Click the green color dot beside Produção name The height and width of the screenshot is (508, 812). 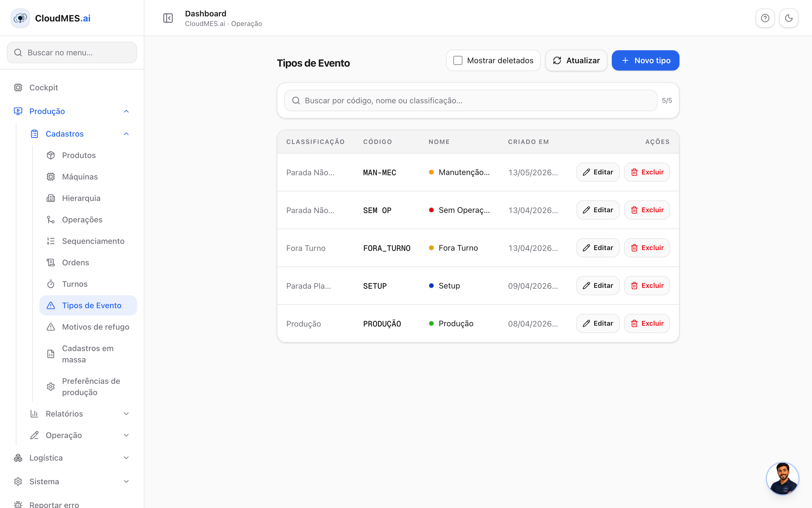pyautogui.click(x=431, y=323)
